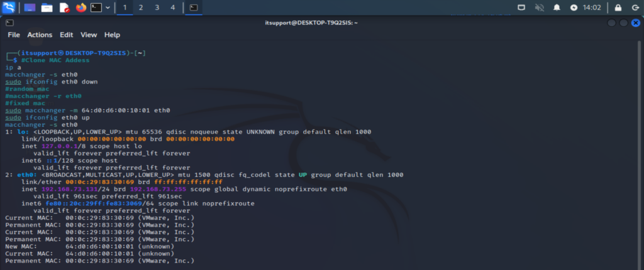Open the Kali dragon applications menu
Screen dimensions: 644x270
(9, 8)
